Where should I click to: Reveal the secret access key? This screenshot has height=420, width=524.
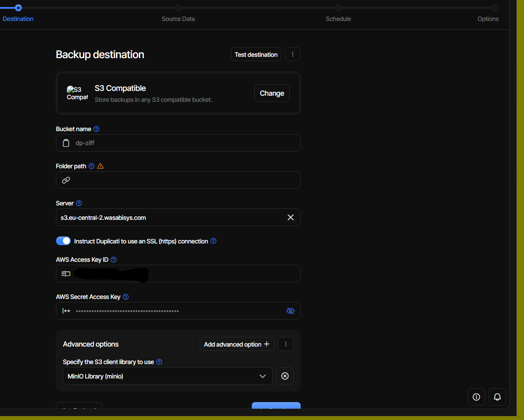click(x=290, y=311)
